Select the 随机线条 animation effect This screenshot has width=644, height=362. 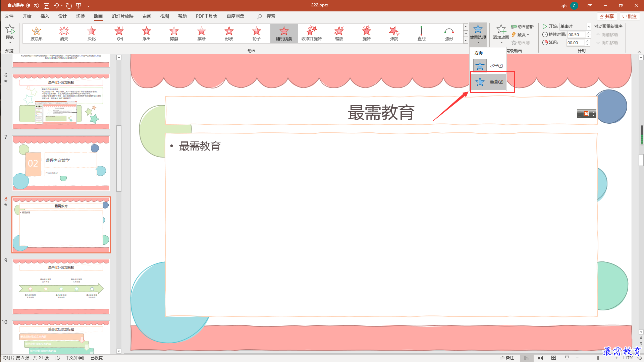point(284,34)
